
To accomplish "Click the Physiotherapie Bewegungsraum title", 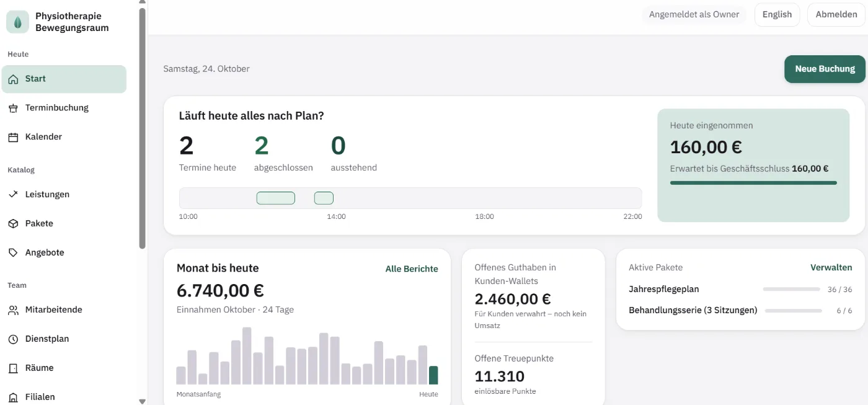I will coord(72,22).
